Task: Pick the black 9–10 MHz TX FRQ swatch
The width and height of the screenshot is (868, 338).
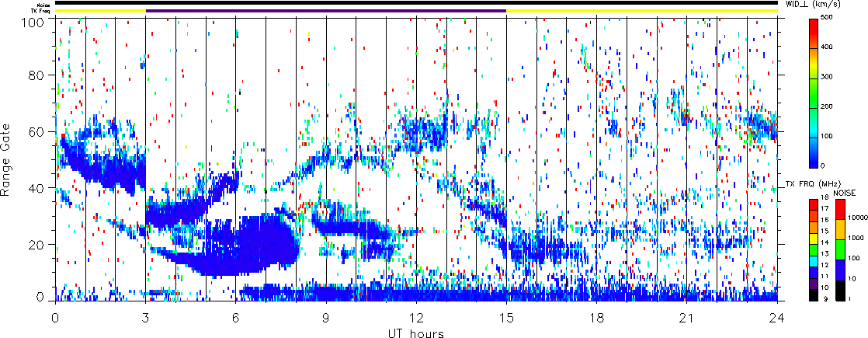Action: 813,295
